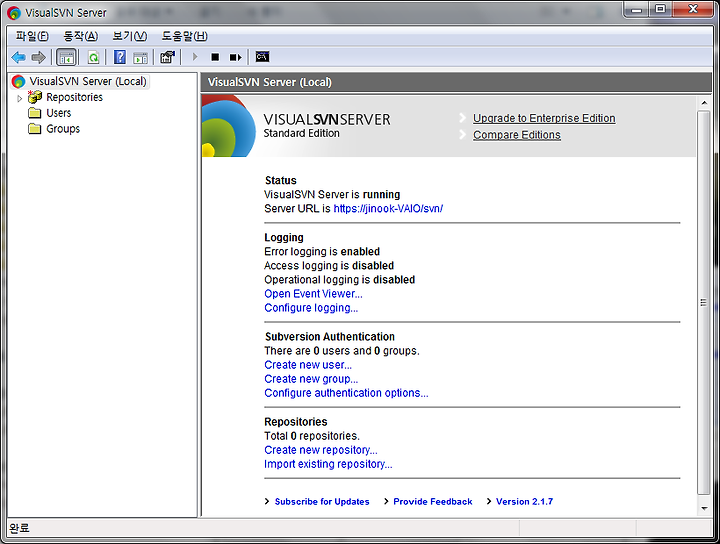The height and width of the screenshot is (544, 720).
Task: Click the vertical scrollbar thumb
Action: (x=703, y=303)
